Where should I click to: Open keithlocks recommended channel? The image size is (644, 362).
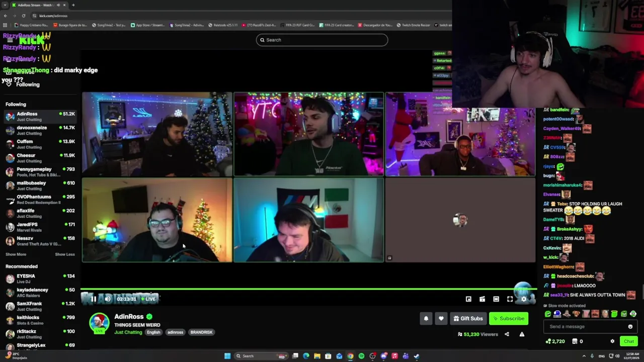(x=40, y=320)
